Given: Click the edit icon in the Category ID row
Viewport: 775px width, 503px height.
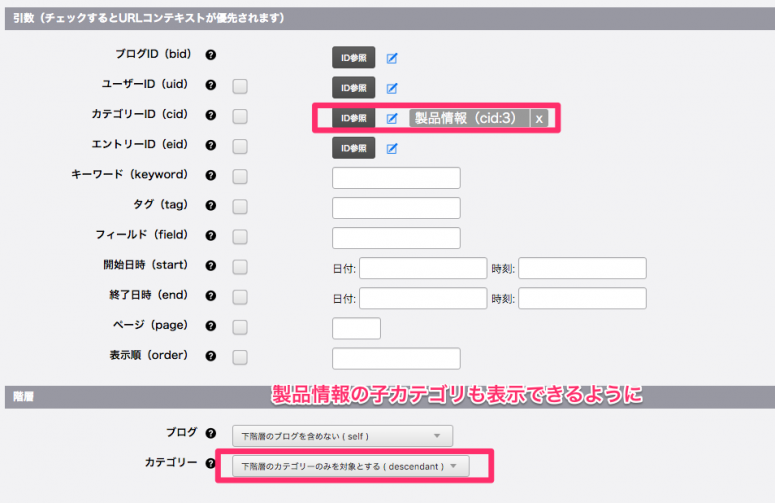Looking at the screenshot, I should 392,118.
